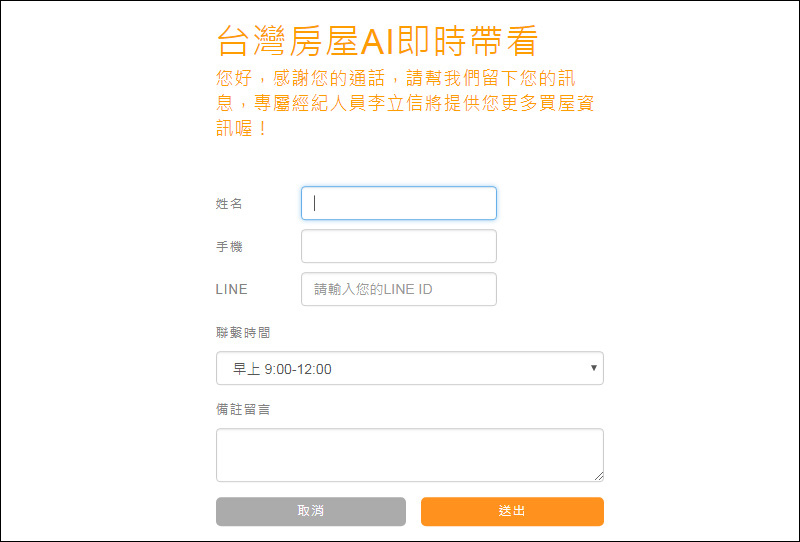Submit the form with orange 送出 button
The height and width of the screenshot is (542, 800).
tap(512, 511)
